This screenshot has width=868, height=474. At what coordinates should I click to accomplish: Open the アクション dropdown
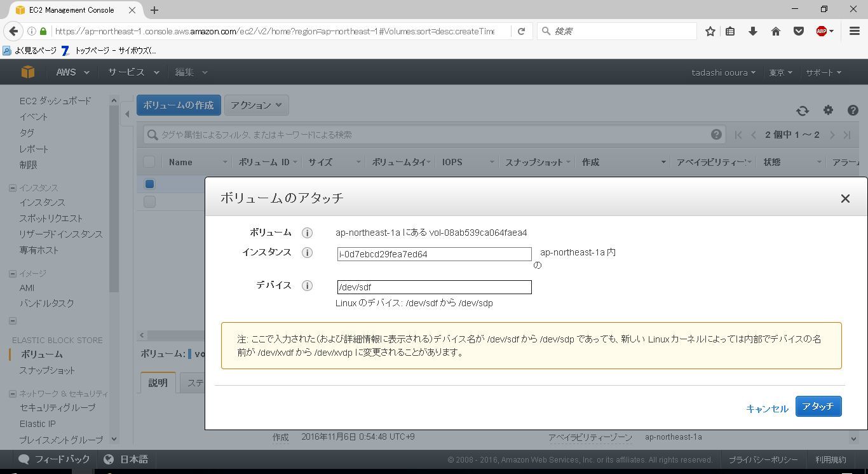point(257,105)
